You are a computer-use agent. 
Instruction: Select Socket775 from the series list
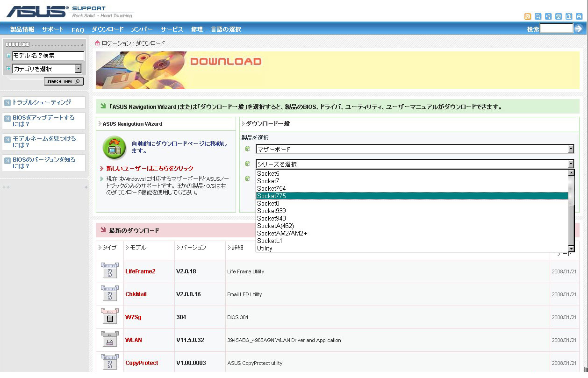412,196
